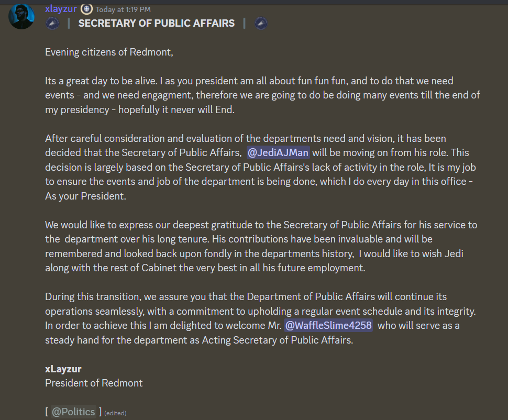This screenshot has width=508, height=420.
Task: Click the @Politics role mention
Action: [x=73, y=412]
